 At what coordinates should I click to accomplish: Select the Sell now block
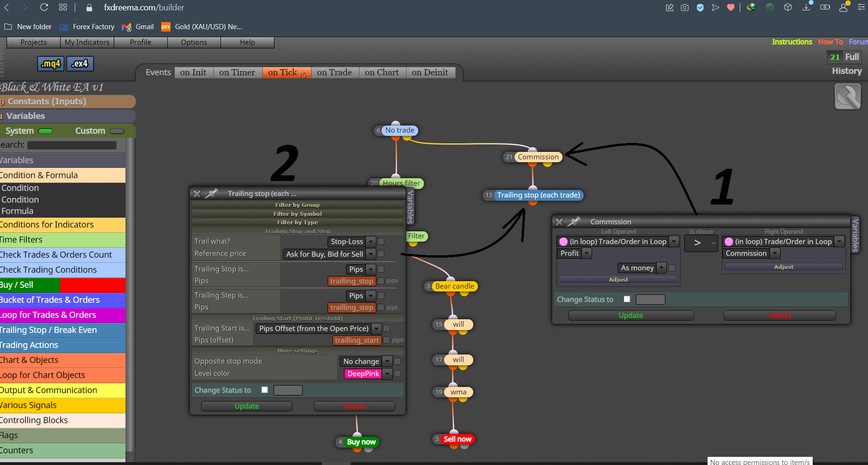(457, 439)
